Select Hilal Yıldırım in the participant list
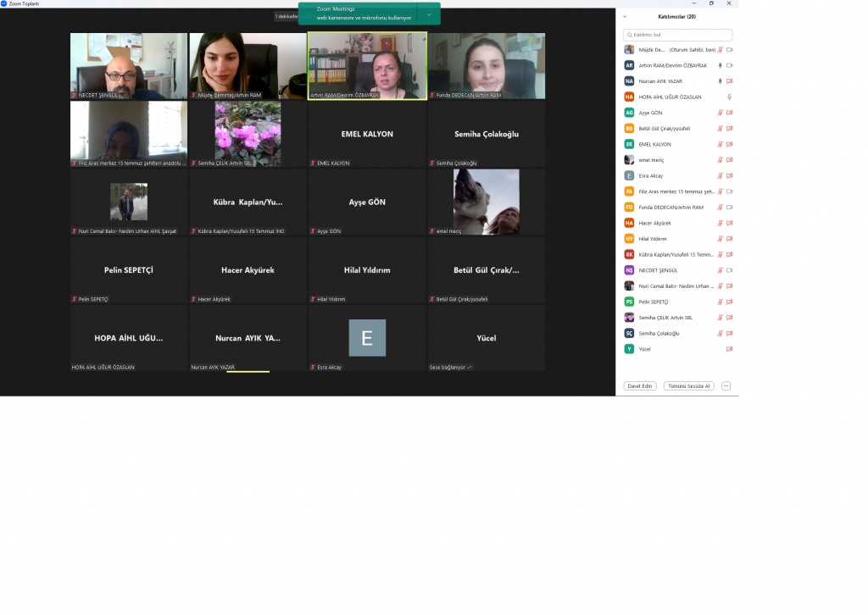 coord(654,239)
